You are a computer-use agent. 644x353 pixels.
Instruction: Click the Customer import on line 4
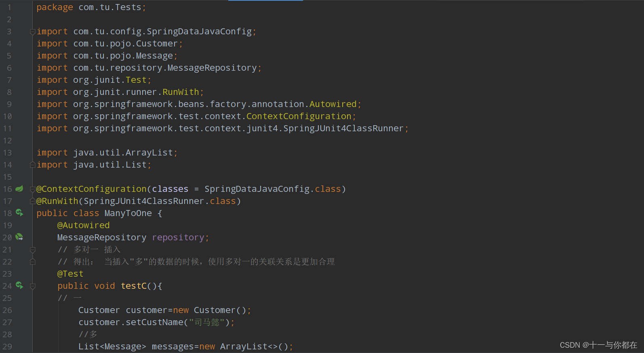[x=157, y=44]
